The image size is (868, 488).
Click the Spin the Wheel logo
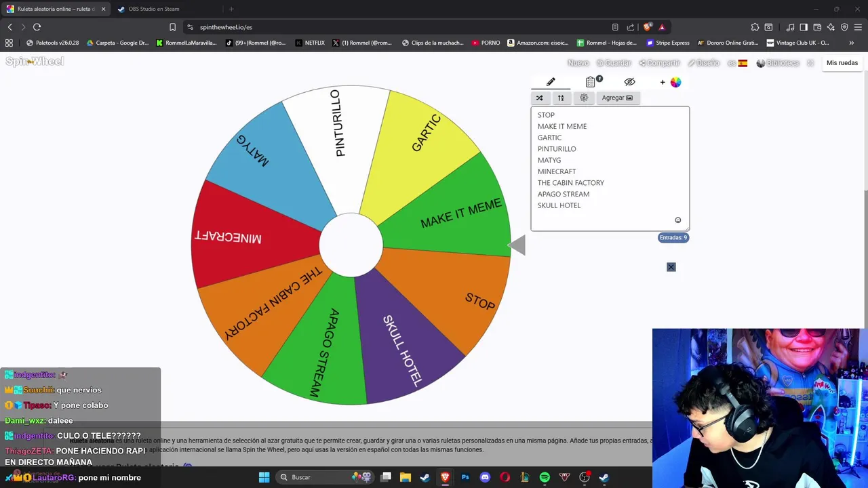35,62
